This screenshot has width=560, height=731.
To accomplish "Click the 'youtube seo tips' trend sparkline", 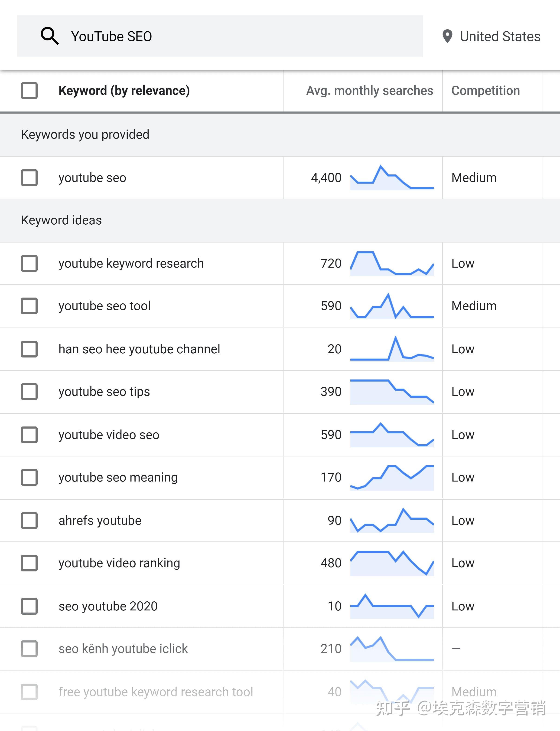I will pos(392,392).
